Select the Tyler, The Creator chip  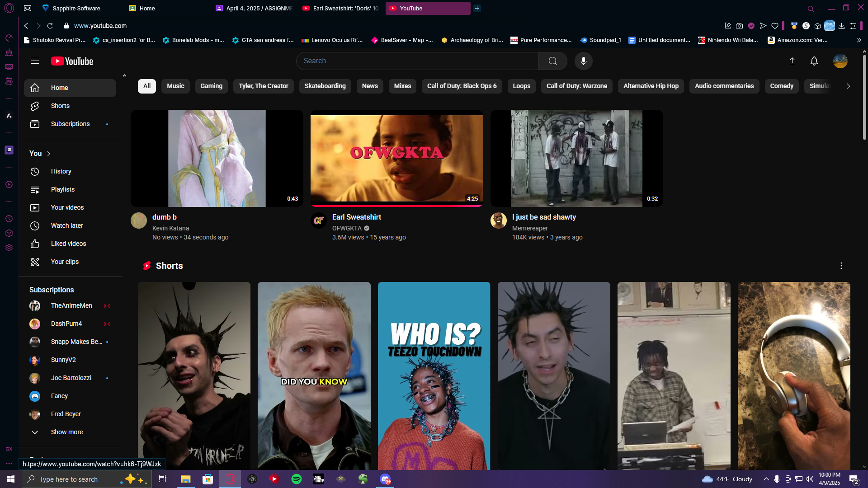point(264,86)
